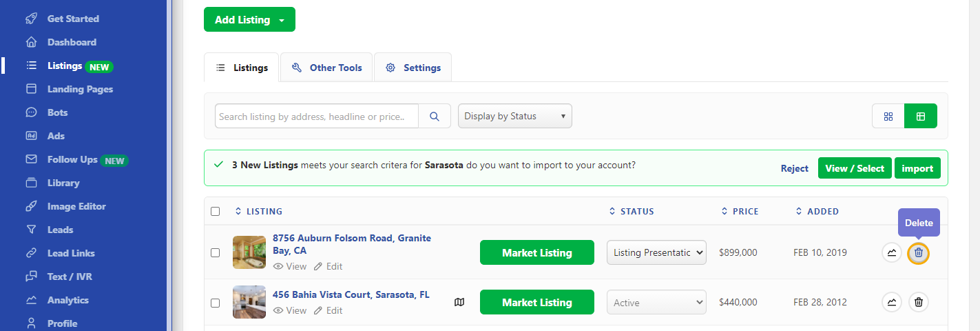980x331 pixels.
Task: View analytics for 456 Bahia Vista Court
Action: [892, 302]
